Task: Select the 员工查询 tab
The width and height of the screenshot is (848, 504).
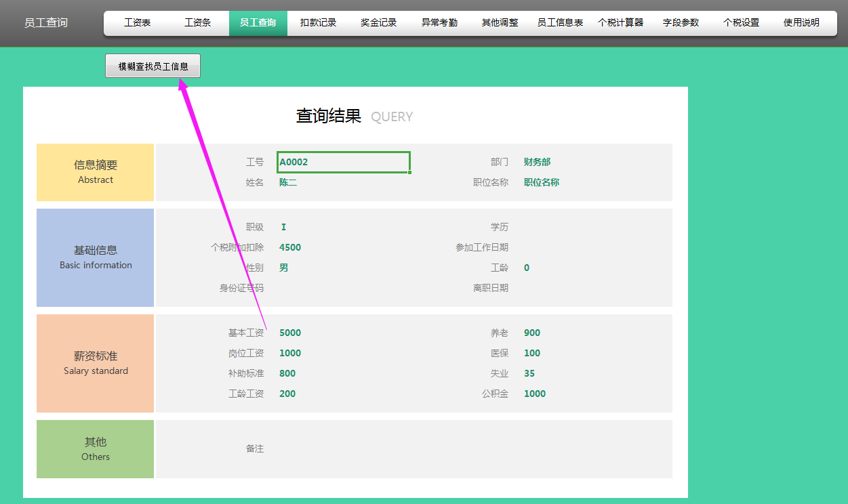Action: [258, 22]
